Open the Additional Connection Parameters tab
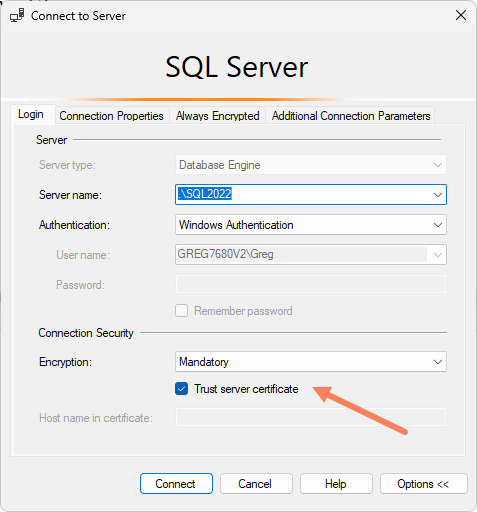The height and width of the screenshot is (512, 477). coord(351,116)
